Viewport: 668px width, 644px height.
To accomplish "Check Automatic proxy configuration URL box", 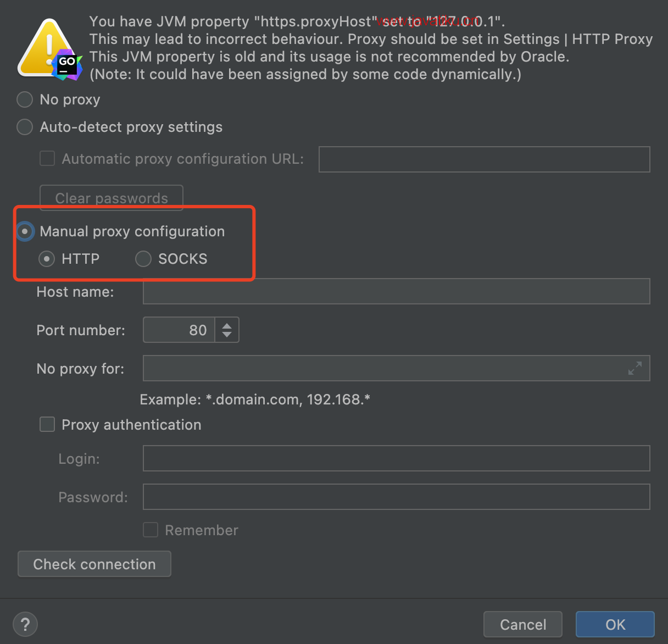I will (x=47, y=158).
